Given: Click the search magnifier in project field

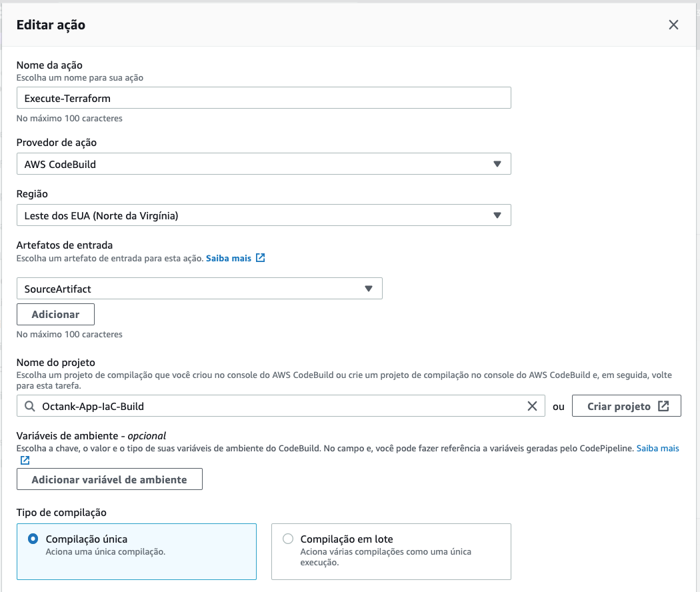Looking at the screenshot, I should [x=29, y=406].
